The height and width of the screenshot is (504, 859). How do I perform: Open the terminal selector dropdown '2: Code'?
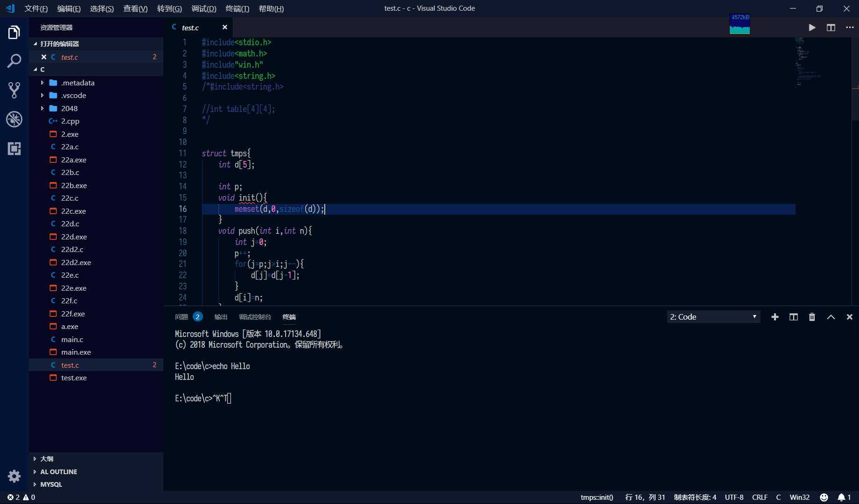713,317
